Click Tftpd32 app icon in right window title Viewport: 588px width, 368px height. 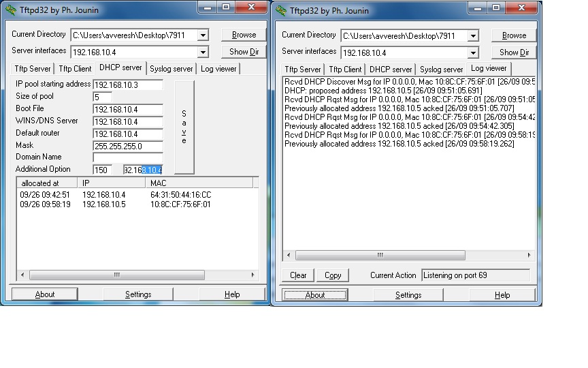coord(281,10)
